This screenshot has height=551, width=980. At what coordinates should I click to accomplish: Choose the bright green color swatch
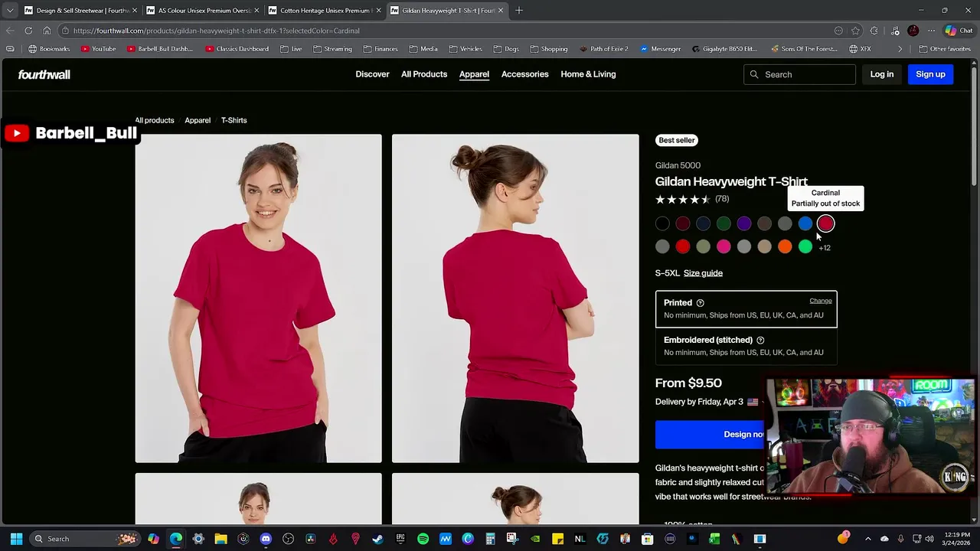[x=805, y=246]
